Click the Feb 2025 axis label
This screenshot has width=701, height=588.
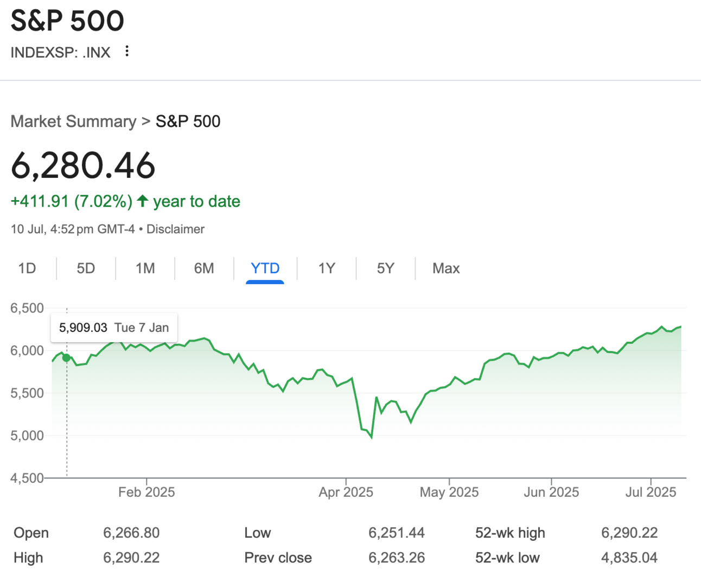click(146, 492)
